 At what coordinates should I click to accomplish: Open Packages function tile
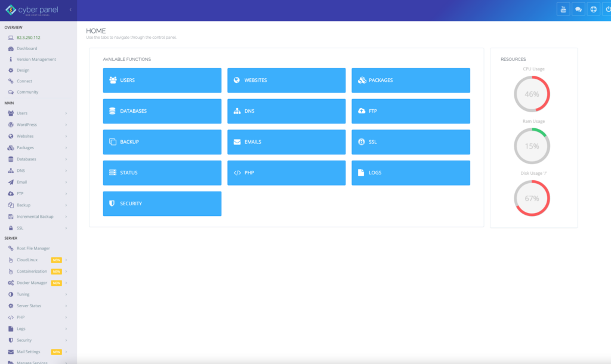point(411,81)
